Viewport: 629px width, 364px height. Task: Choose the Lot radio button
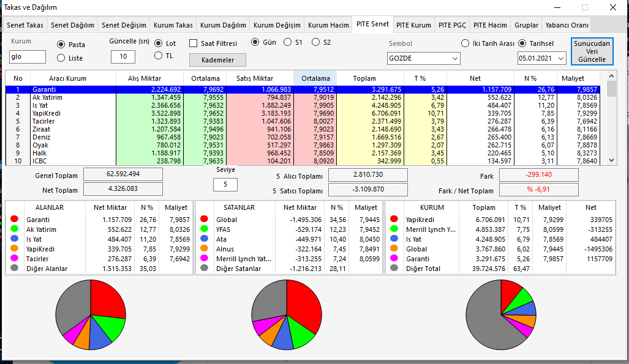point(159,43)
